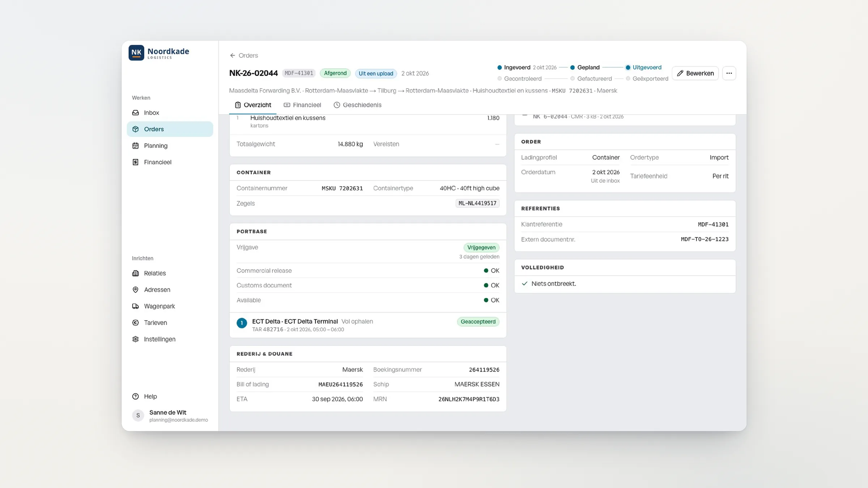
Task: Click the Sanne de Wit avatar
Action: (x=138, y=416)
